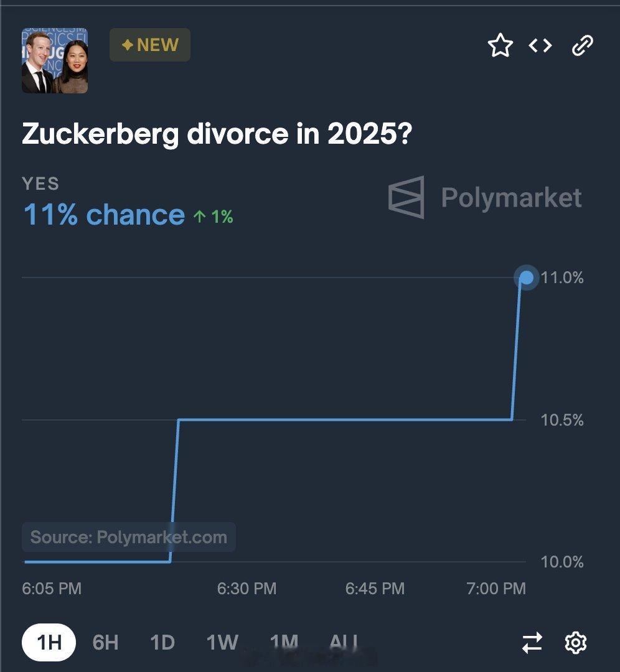The height and width of the screenshot is (672, 620).
Task: Open the Zuckerberg divorce in 2025 title
Action: coord(217,134)
